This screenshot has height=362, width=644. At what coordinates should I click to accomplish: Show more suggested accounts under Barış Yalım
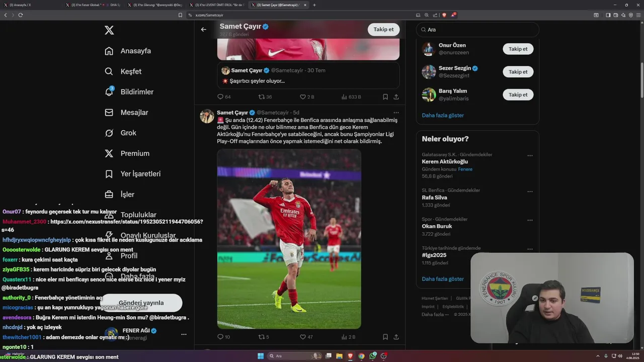click(443, 115)
